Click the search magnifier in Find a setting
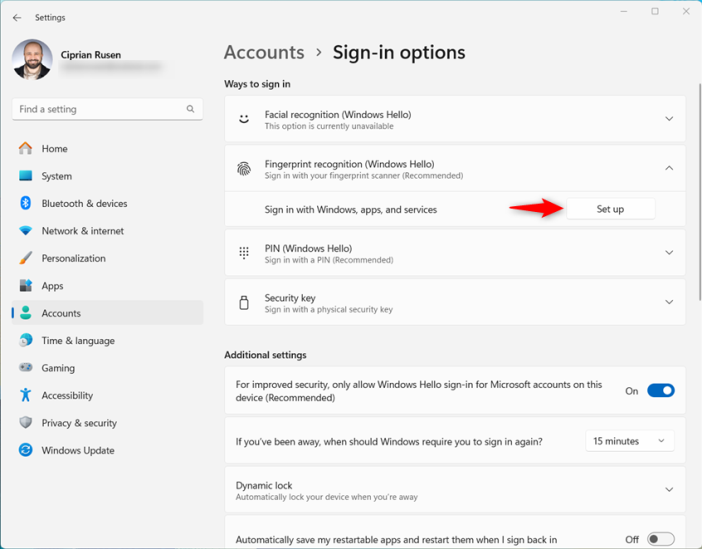 click(190, 109)
